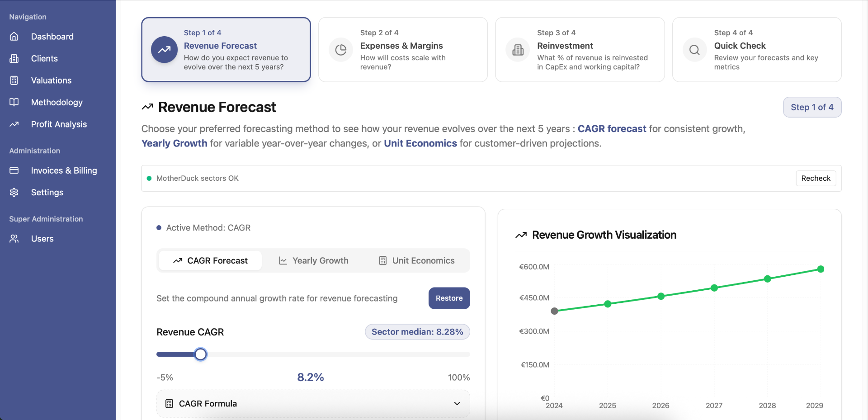Click the Clients building icon
This screenshot has width=868, height=420.
pyautogui.click(x=14, y=58)
